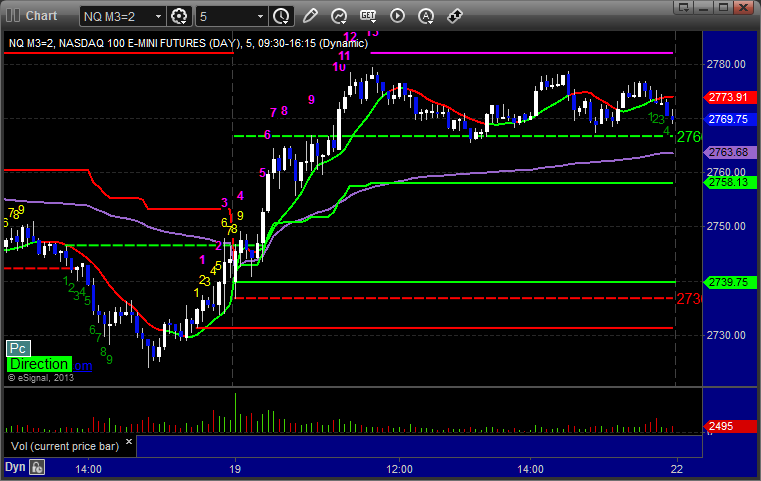
Task: Open the time template clock menu
Action: point(281,17)
